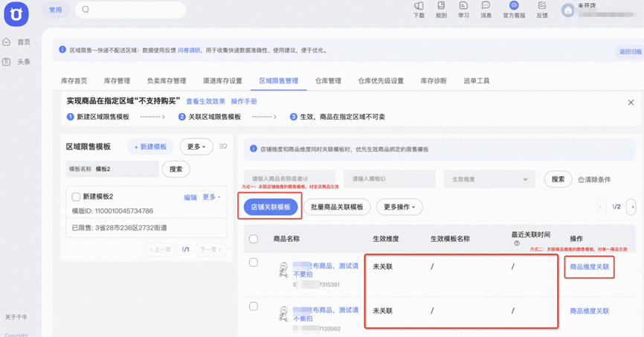Open the 问卷调研 link
644x337 pixels.
(189, 50)
